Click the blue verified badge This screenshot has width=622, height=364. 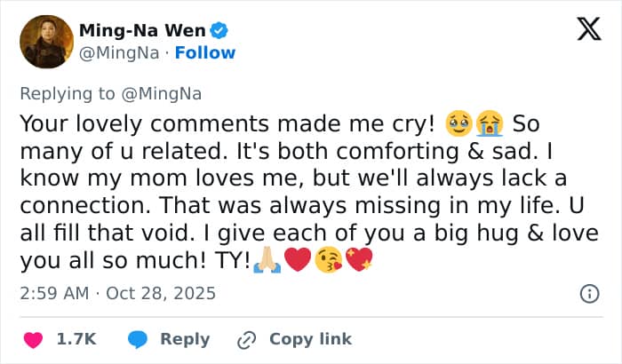pos(219,31)
